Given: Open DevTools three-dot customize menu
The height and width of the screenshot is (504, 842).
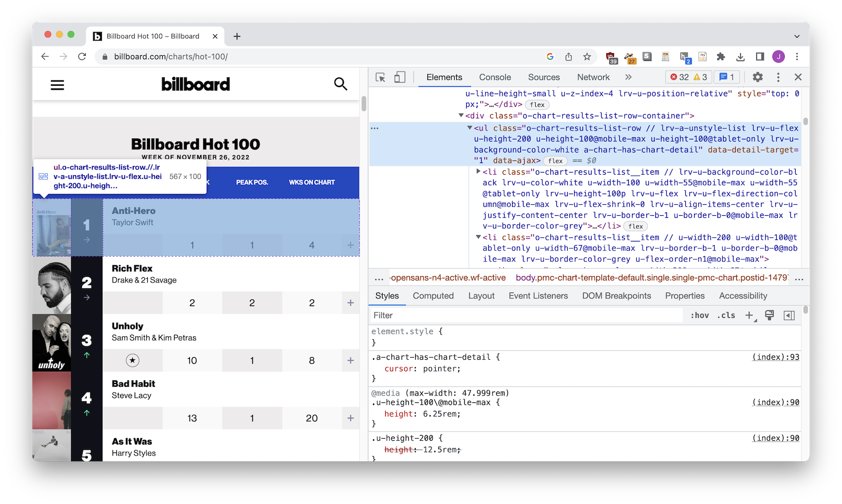Looking at the screenshot, I should 778,77.
